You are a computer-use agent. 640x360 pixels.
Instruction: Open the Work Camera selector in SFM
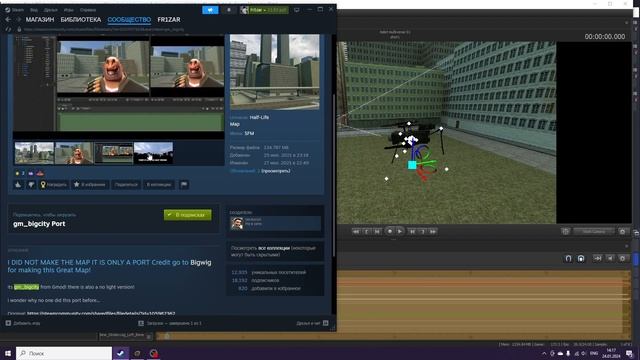593,231
